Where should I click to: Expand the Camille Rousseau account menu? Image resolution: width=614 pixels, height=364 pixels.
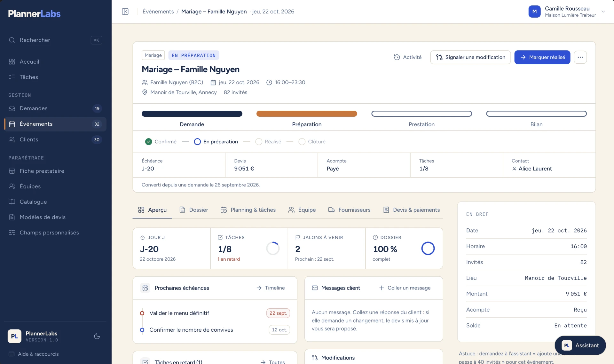click(x=603, y=12)
